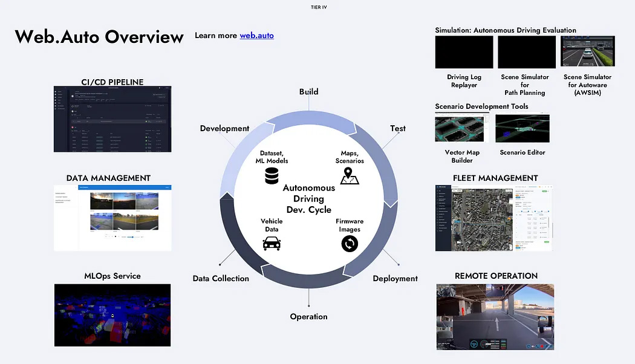
Task: Click the Dataset, ML Models label
Action: click(x=272, y=157)
